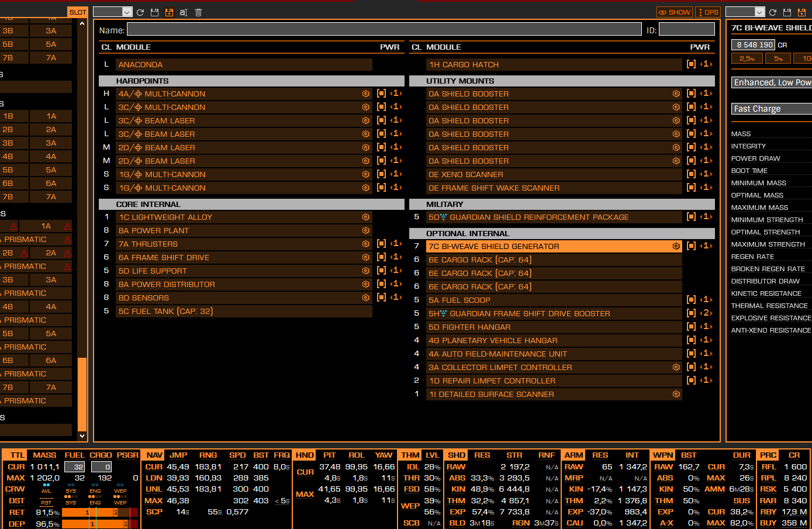Switch to the SLOT tab
The image size is (812, 529).
[78, 12]
